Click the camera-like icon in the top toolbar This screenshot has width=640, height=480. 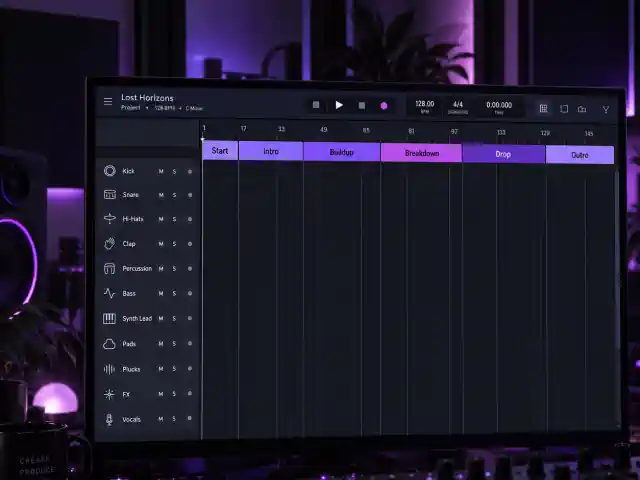click(x=582, y=109)
